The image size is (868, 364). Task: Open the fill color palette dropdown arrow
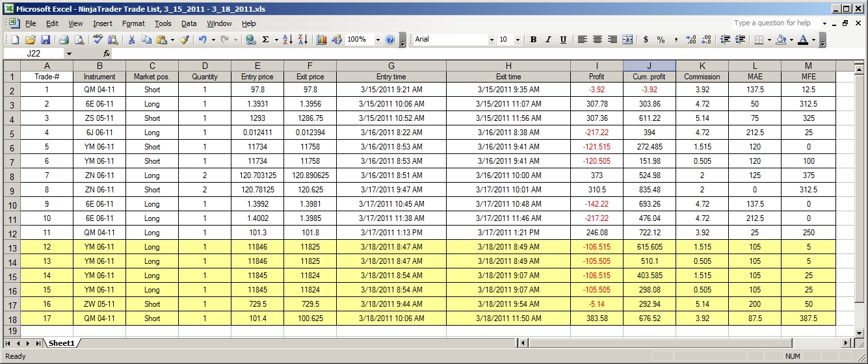pos(791,40)
